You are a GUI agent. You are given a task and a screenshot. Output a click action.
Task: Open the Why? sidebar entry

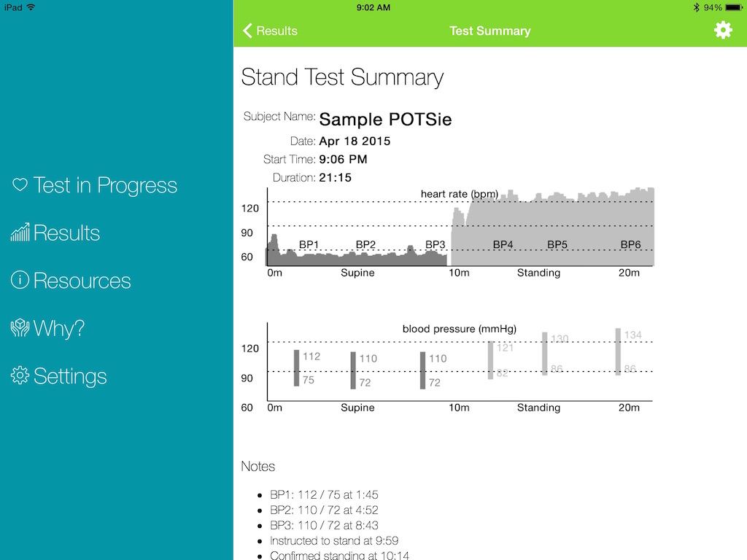pyautogui.click(x=58, y=328)
